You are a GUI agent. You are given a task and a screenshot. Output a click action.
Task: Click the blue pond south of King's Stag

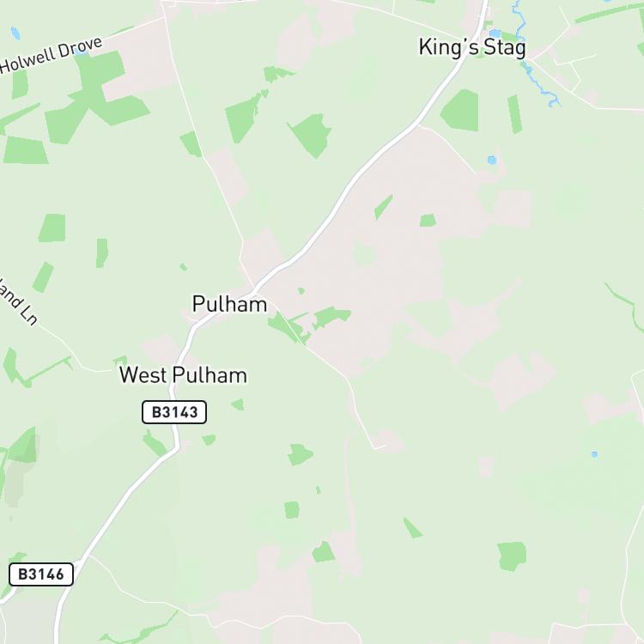[x=492, y=160]
